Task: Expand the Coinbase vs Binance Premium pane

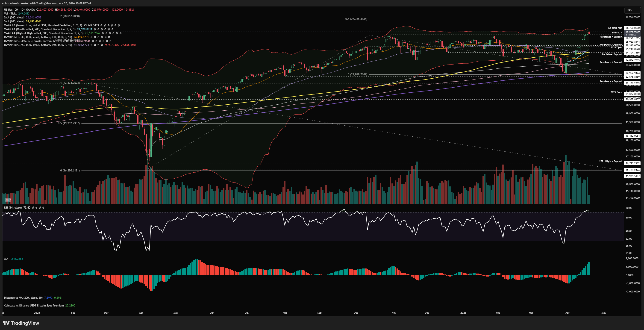Action: point(34,306)
